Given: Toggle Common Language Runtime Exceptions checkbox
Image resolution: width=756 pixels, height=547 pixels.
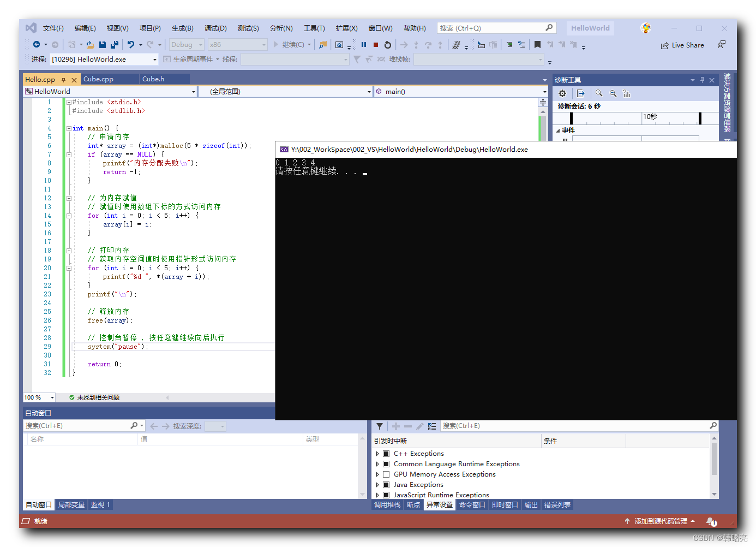Looking at the screenshot, I should click(x=386, y=464).
